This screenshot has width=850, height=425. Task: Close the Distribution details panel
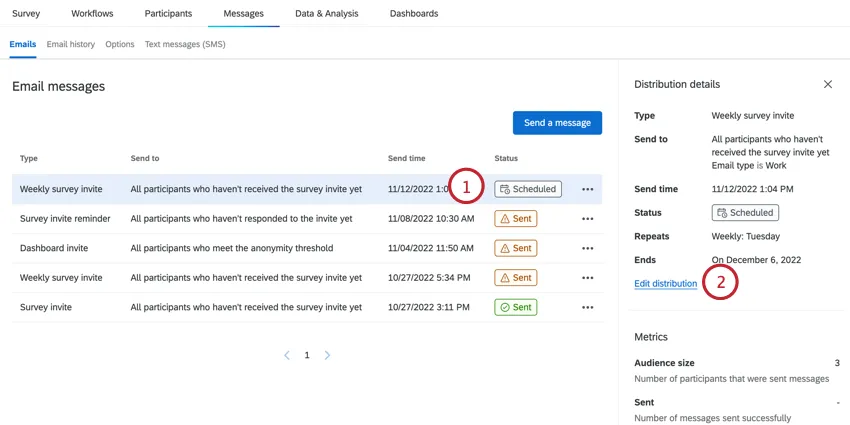[x=827, y=85]
